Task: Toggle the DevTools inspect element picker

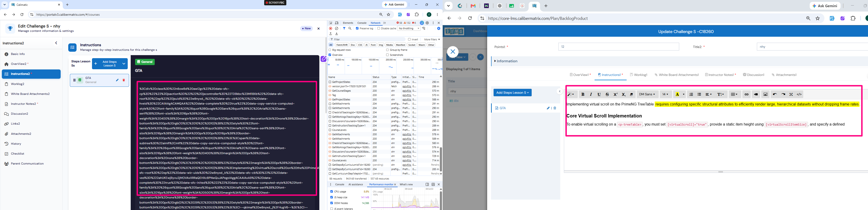Action: 331,23
